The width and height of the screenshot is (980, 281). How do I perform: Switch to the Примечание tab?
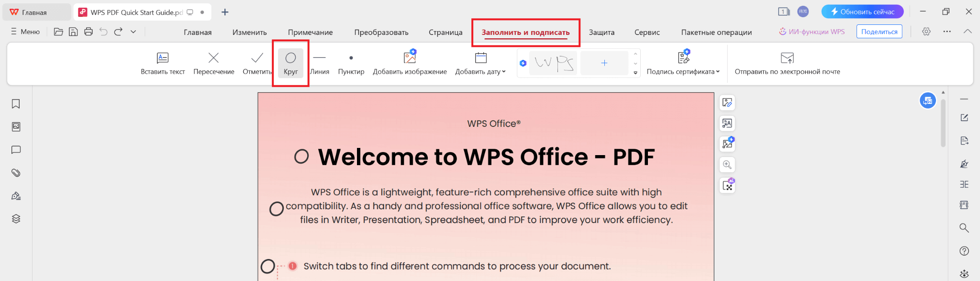coord(310,32)
